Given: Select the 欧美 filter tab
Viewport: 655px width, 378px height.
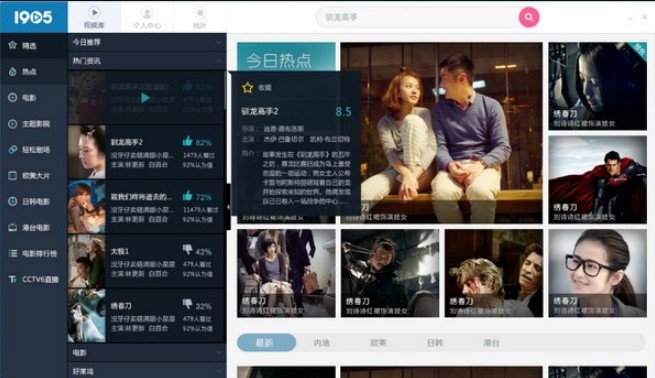Looking at the screenshot, I should (378, 343).
